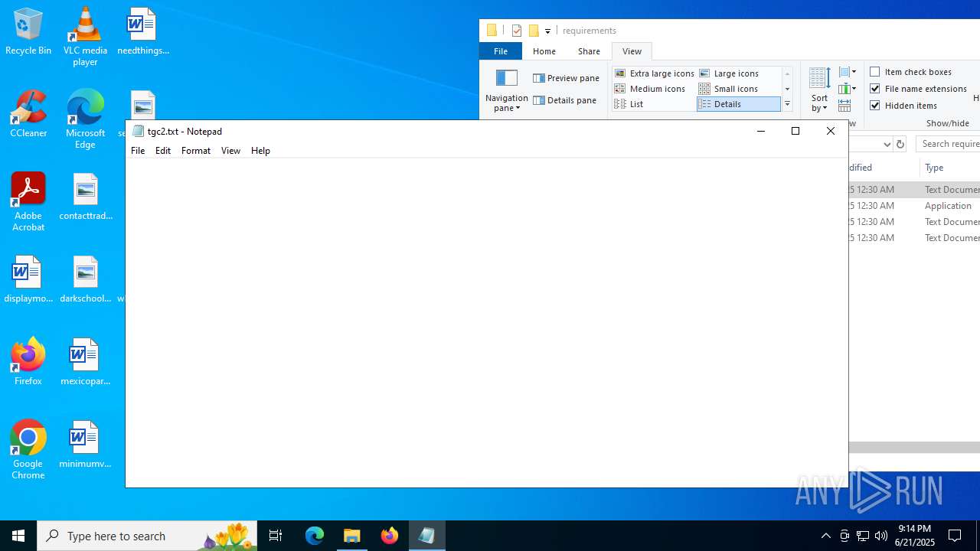Click Explorer's horizontal scrollbar
The height and width of the screenshot is (551, 980).
click(914, 447)
